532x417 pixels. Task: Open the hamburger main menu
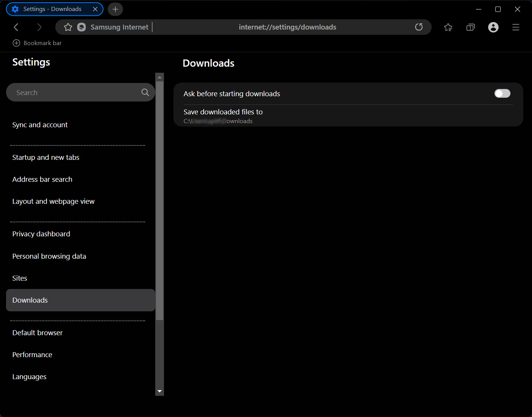point(516,27)
